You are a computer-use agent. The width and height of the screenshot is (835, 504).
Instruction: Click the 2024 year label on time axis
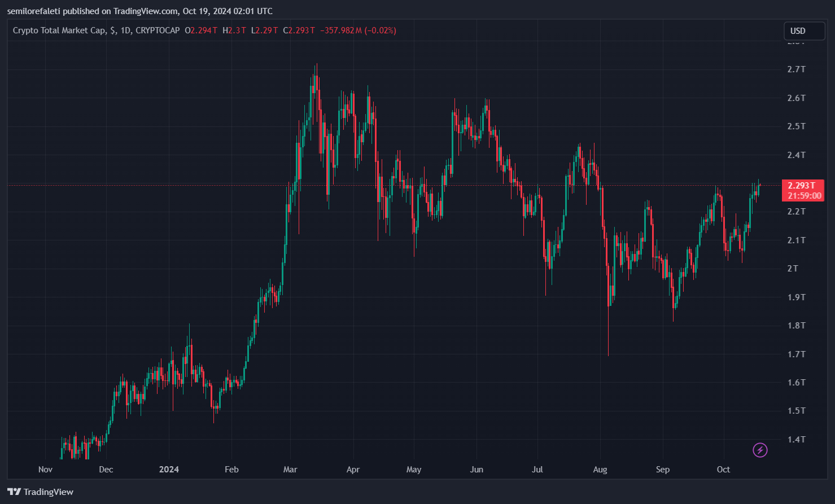(169, 469)
